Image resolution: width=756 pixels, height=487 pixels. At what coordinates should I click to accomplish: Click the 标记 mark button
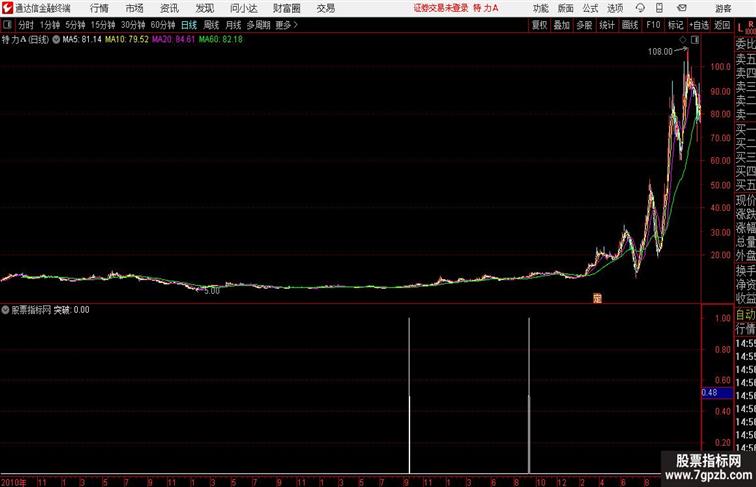point(675,25)
